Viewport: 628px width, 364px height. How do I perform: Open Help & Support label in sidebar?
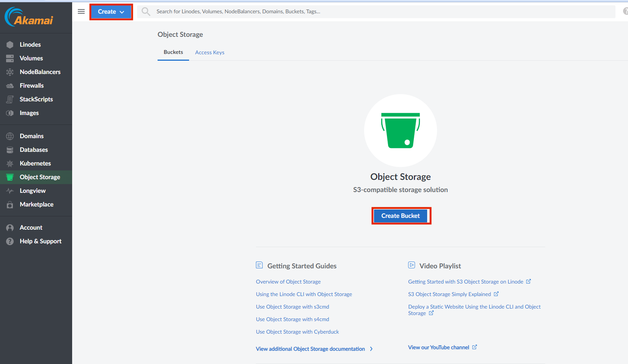pyautogui.click(x=41, y=241)
